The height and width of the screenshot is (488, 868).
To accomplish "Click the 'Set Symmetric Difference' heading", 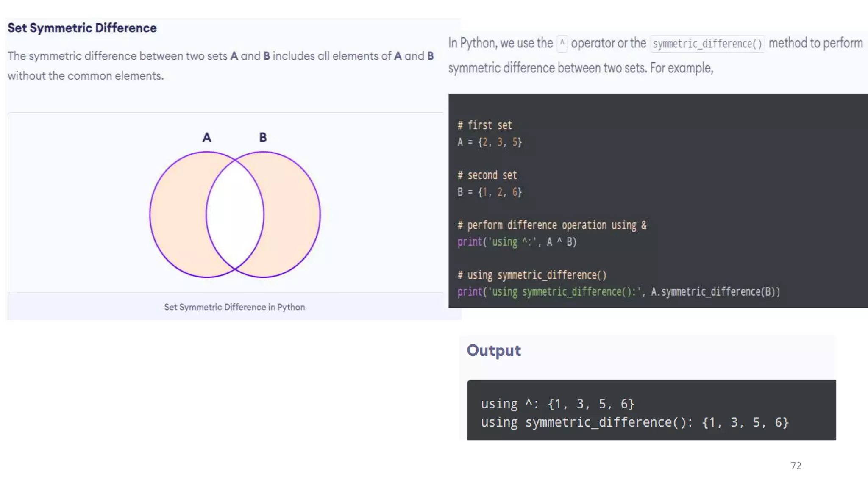I will coord(82,28).
